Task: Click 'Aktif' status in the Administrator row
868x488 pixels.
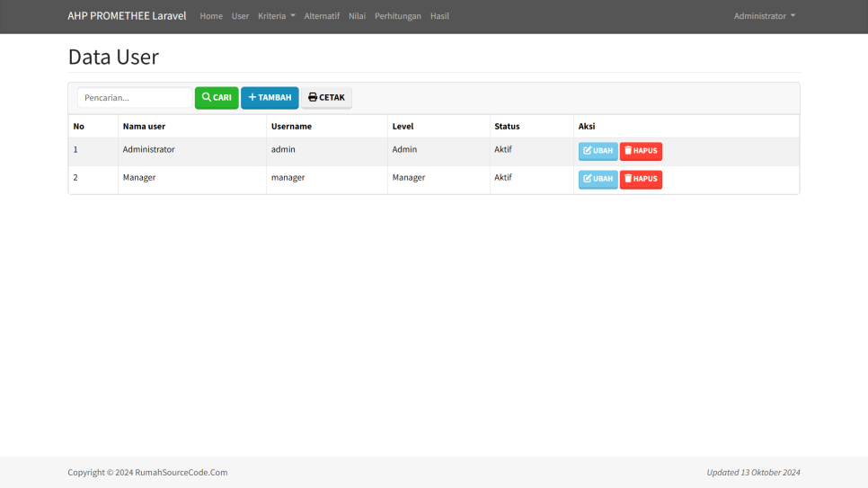Action: pyautogui.click(x=502, y=149)
